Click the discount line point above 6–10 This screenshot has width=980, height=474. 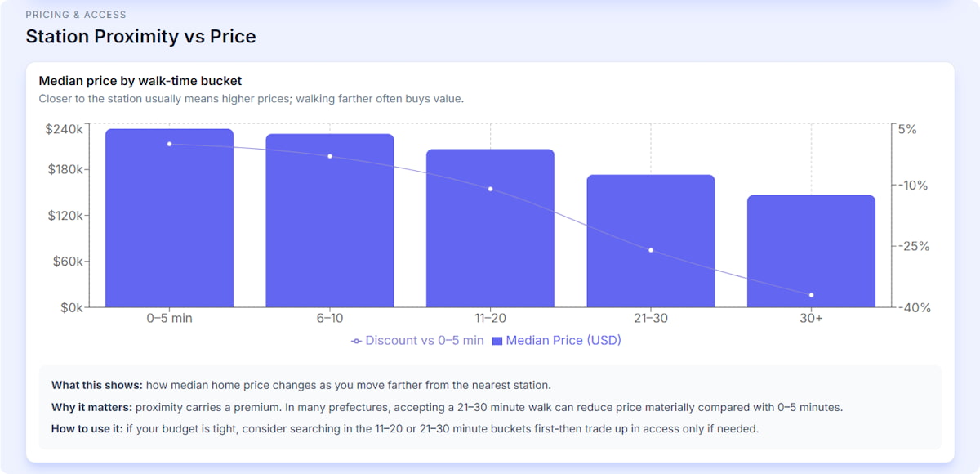[330, 156]
